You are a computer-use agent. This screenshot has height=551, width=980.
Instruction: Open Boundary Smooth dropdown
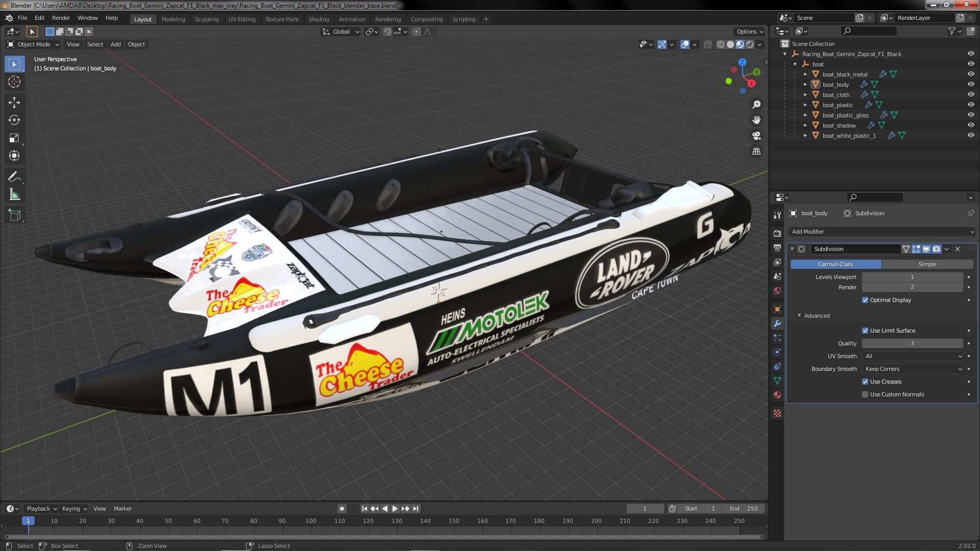[x=913, y=369]
